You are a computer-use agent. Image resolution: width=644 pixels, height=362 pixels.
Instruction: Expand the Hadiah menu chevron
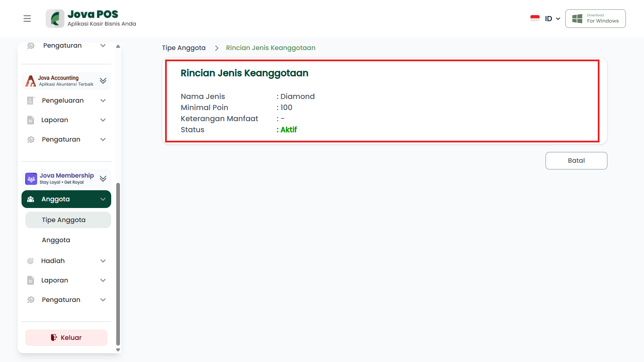[x=103, y=261]
